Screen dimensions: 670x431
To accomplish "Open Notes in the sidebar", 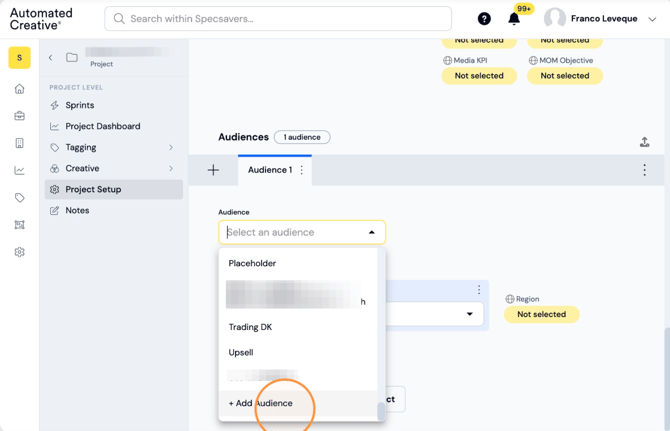I will tap(114, 210).
